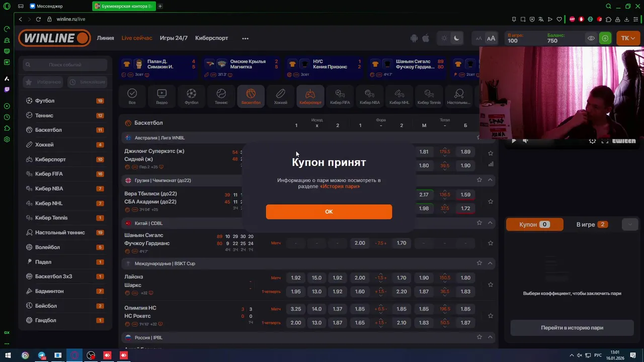Image resolution: width=644 pixels, height=362 pixels.
Task: Choose the Хоккей filter icon
Action: tap(280, 96)
